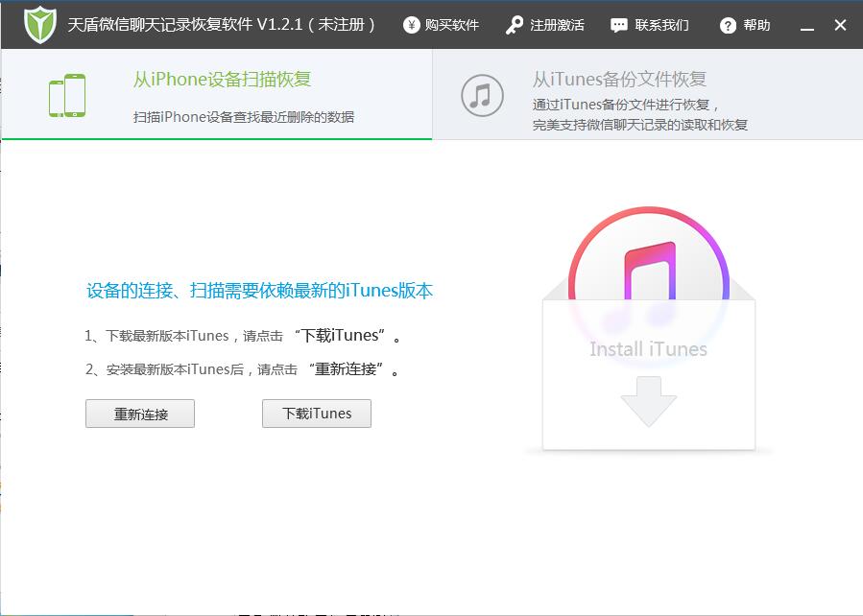Open 购买软件 from the title bar
The image size is (863, 616).
[451, 25]
